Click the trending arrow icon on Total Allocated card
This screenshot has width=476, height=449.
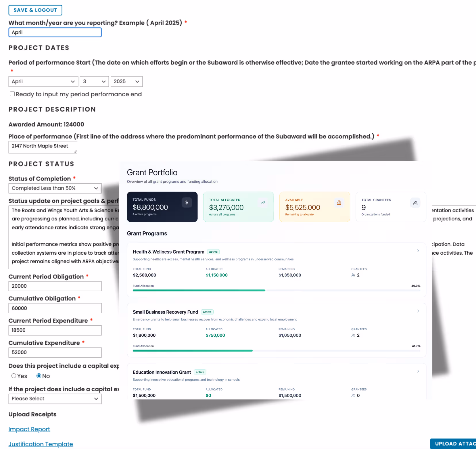tap(263, 202)
